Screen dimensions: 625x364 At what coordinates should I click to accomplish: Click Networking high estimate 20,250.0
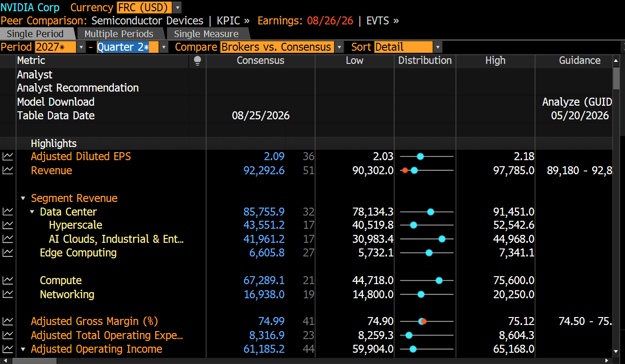[x=514, y=294]
